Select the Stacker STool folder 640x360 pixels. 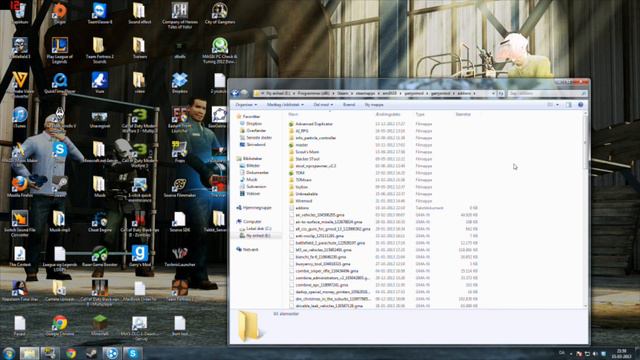307,159
